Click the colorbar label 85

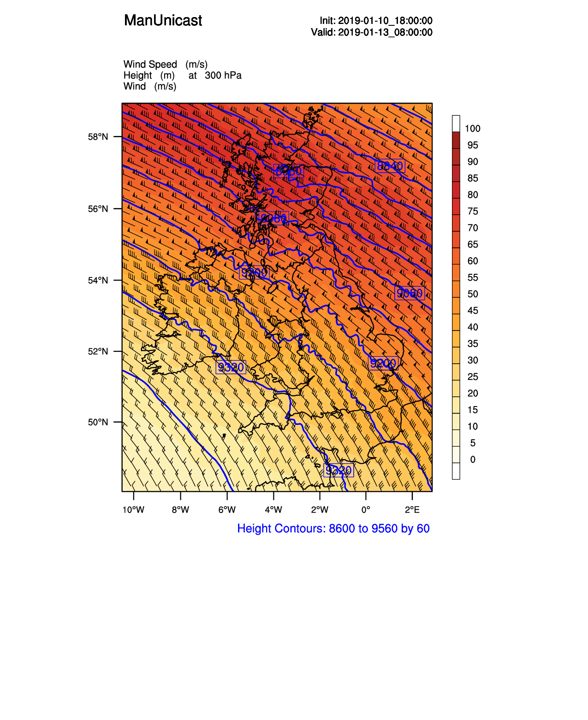pos(473,178)
